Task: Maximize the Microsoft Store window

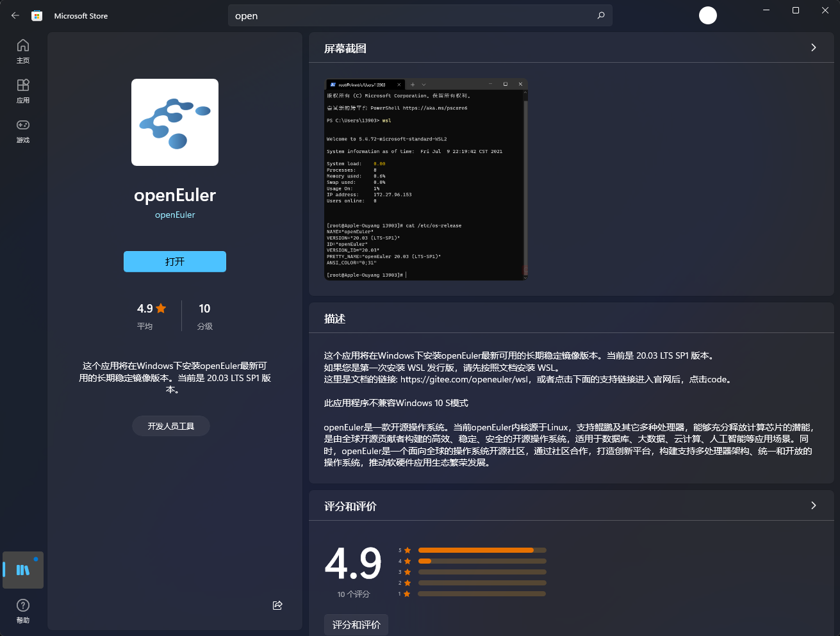Action: (796, 10)
